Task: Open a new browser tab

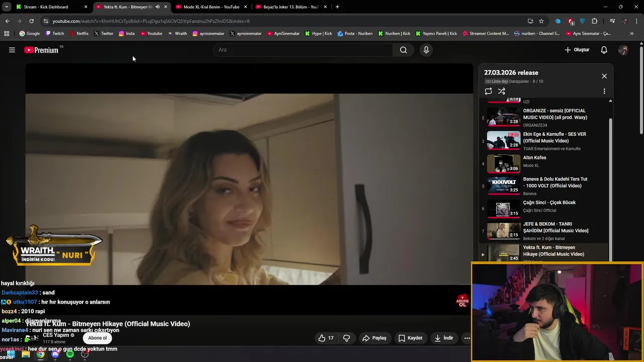Action: pyautogui.click(x=337, y=7)
